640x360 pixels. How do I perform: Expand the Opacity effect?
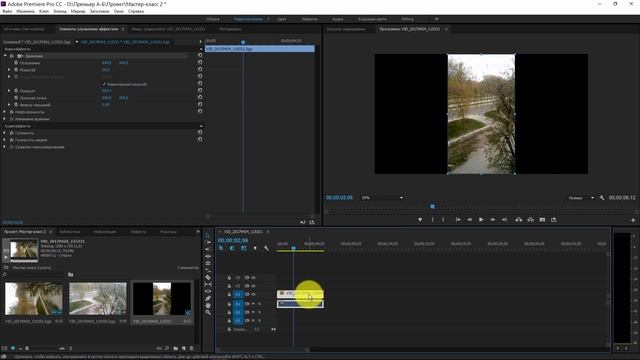click(4, 112)
